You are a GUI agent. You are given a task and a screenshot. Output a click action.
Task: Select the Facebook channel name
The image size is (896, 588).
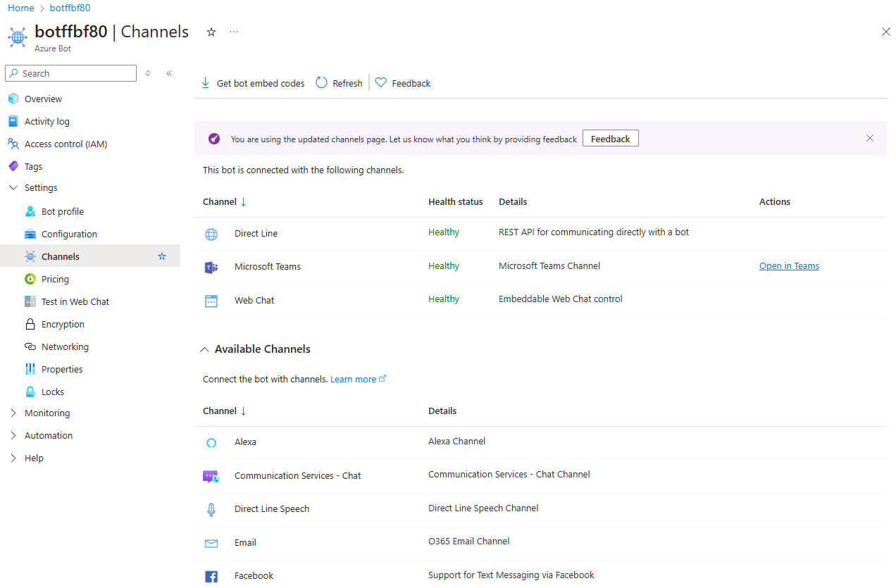254,576
